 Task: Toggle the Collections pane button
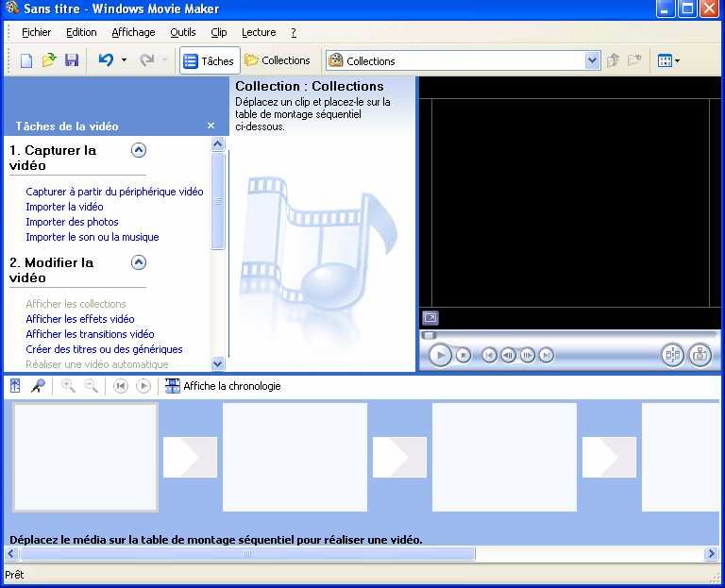[278, 60]
